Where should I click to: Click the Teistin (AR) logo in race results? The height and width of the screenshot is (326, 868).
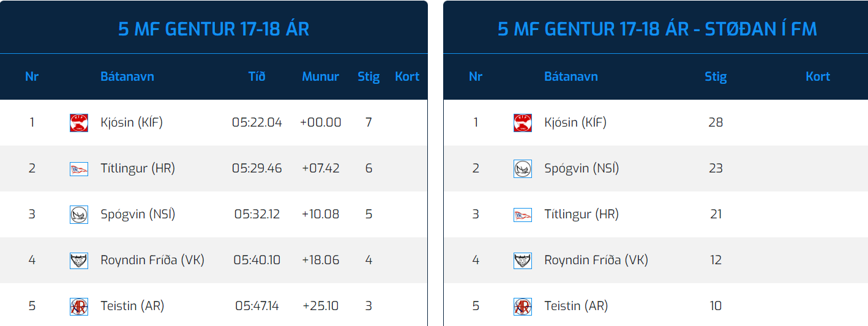tap(79, 306)
